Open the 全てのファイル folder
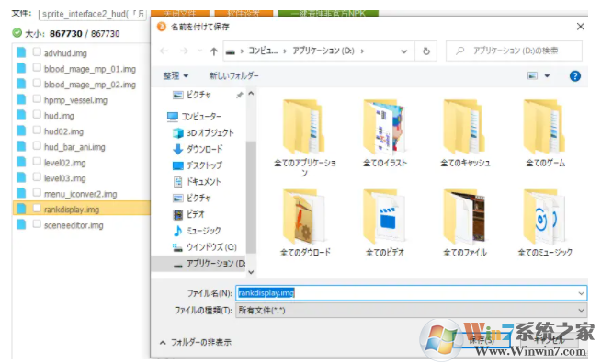The image size is (601, 364). [x=465, y=222]
